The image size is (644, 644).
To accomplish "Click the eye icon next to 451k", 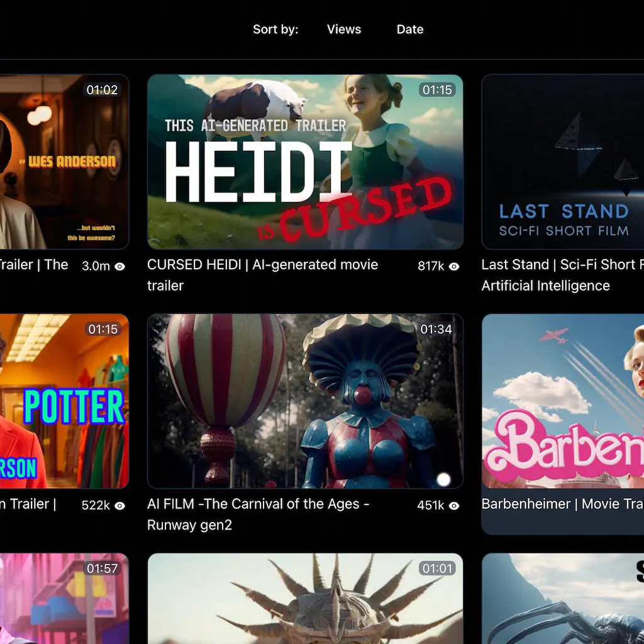I will click(453, 506).
